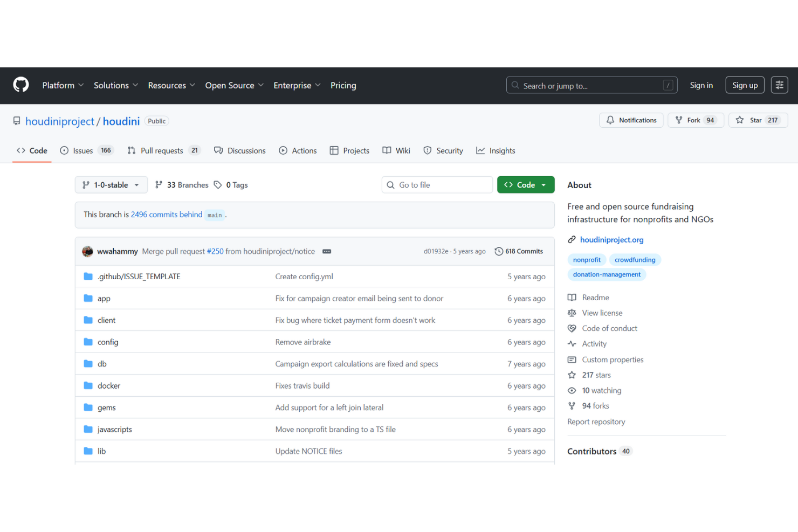Image resolution: width=798 pixels, height=532 pixels.
Task: Visit houdiniproject.org website link
Action: [612, 240]
